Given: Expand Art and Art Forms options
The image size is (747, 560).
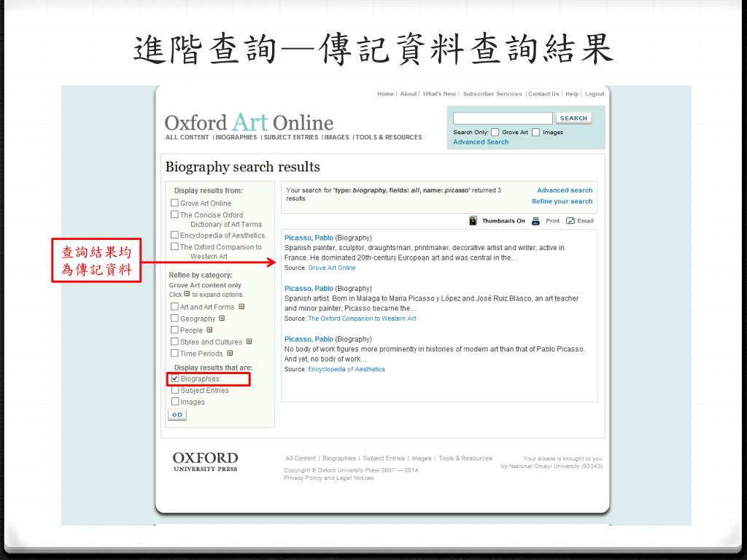Looking at the screenshot, I should (x=241, y=307).
